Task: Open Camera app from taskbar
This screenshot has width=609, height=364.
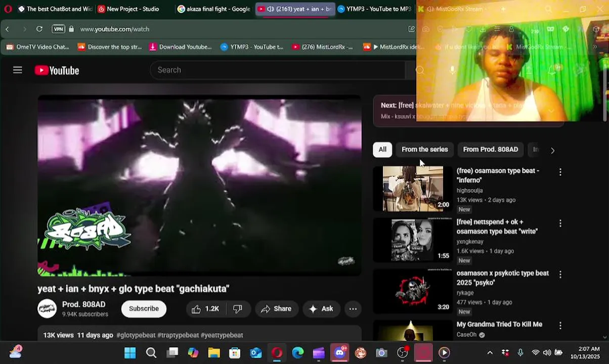Action: pos(381,353)
